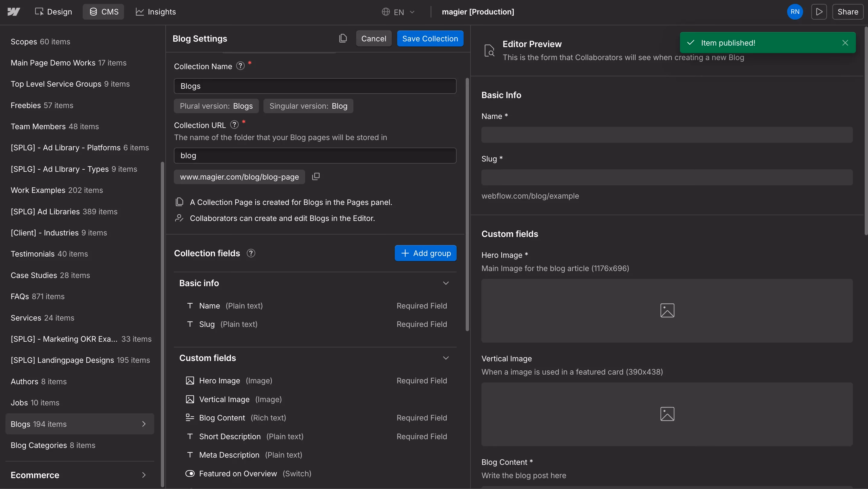Open the EN language dropdown

point(398,12)
